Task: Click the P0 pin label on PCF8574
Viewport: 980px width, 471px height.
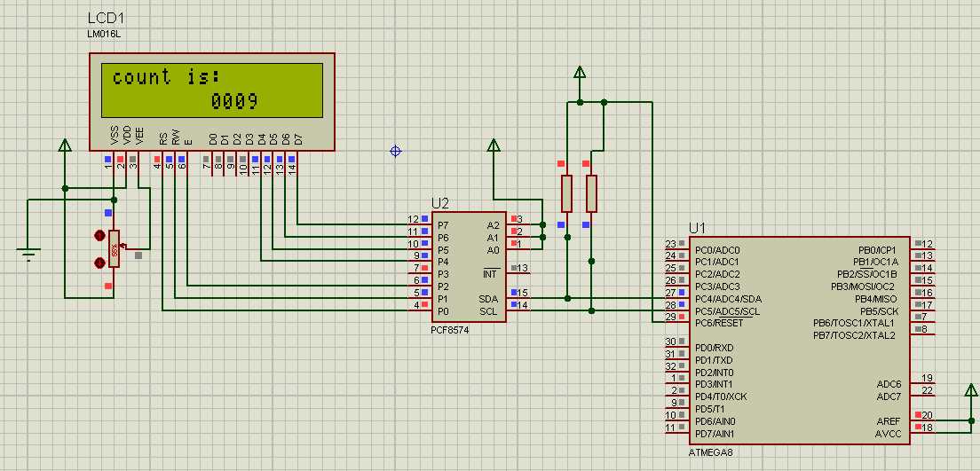Action: [x=442, y=311]
